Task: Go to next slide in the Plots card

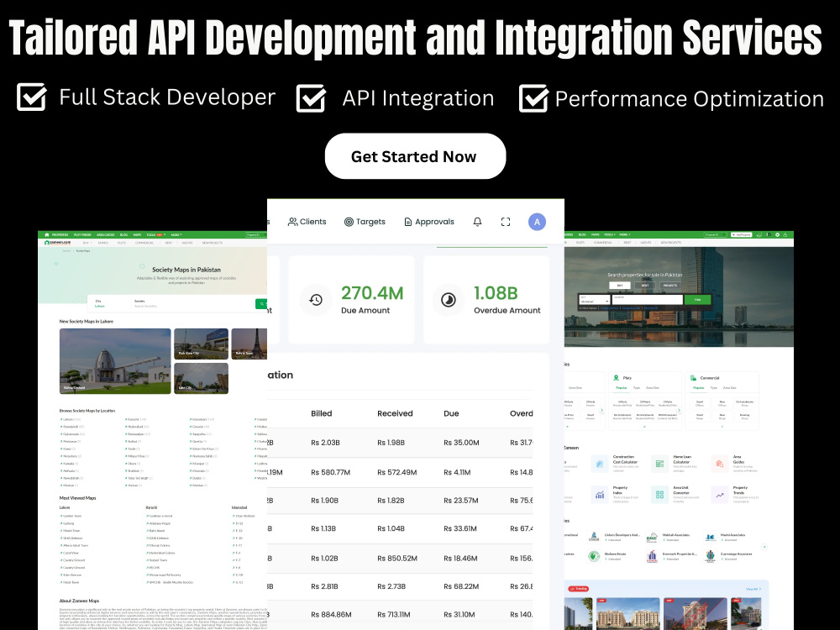Action: [x=680, y=411]
